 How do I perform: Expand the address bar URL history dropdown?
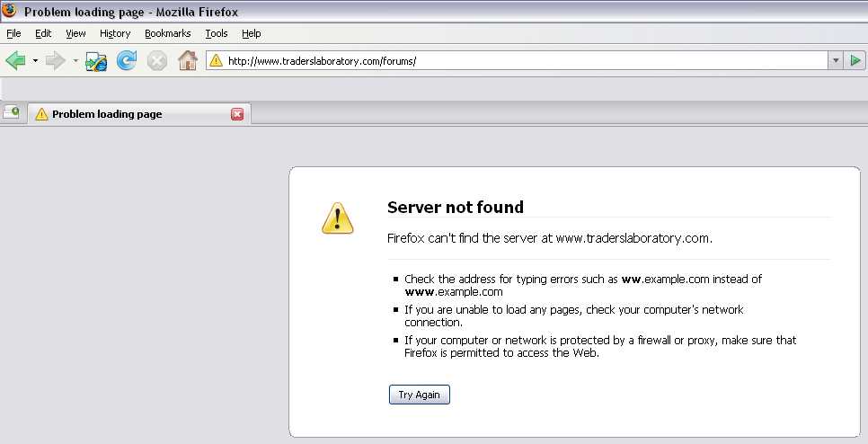(836, 60)
